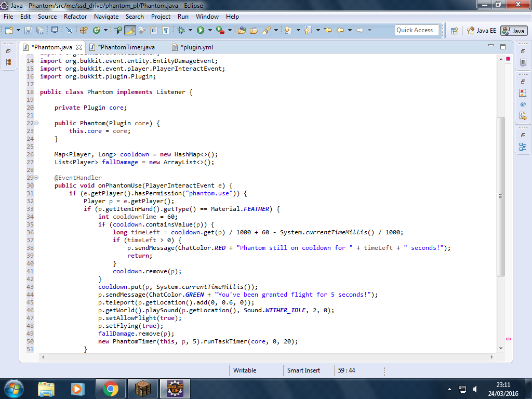Click the green Run button
The image size is (532, 399).
point(201,30)
